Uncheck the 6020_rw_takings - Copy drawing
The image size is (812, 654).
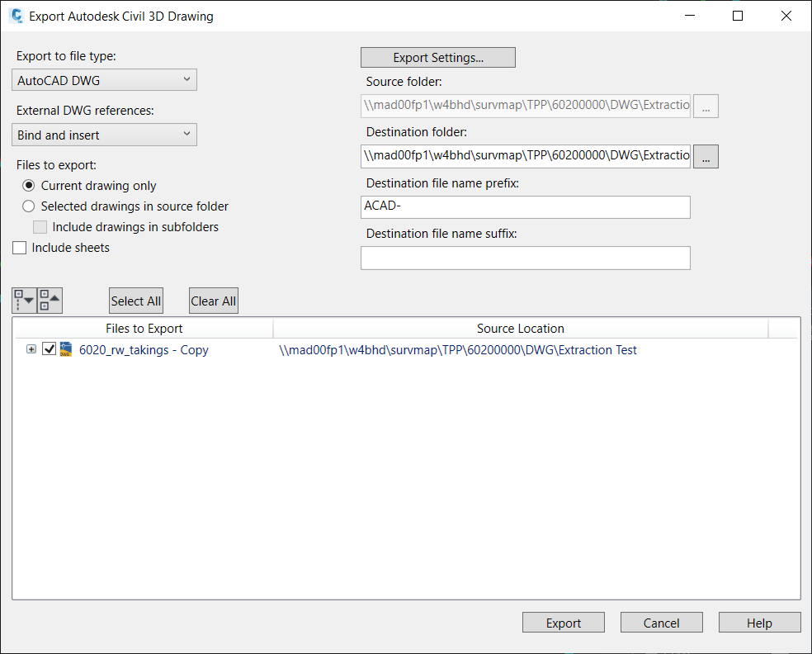(49, 348)
